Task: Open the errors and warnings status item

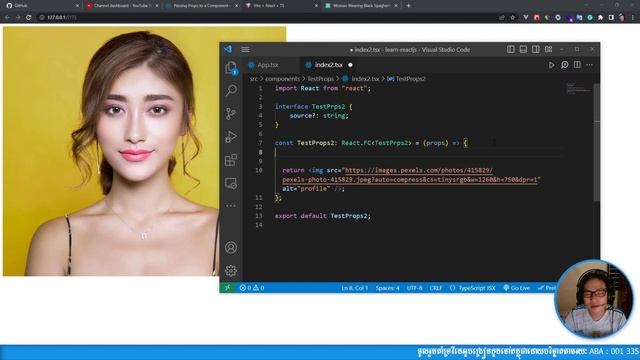Action: (252, 288)
